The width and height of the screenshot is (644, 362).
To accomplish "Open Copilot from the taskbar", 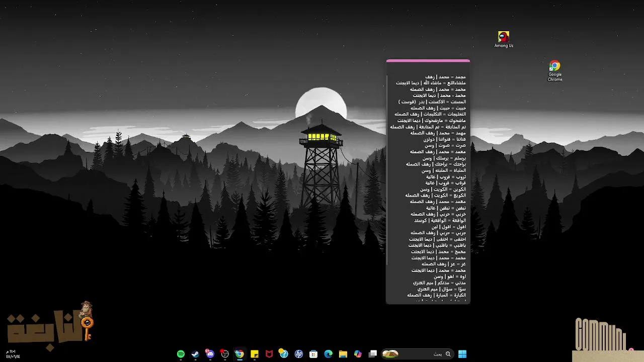I will click(358, 354).
